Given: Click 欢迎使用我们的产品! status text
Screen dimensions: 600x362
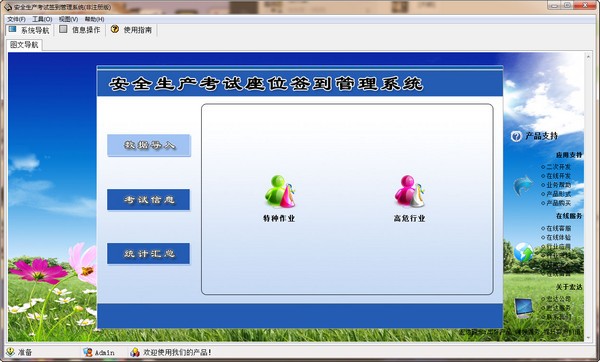Looking at the screenshot, I should click(x=177, y=352).
